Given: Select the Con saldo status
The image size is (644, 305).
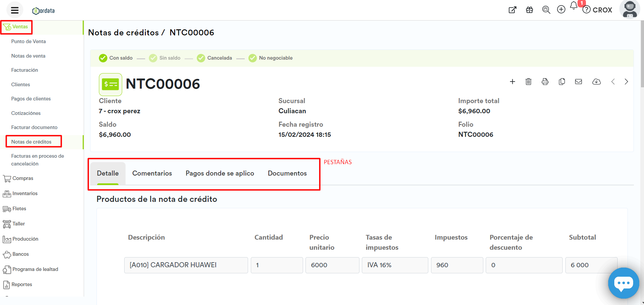Looking at the screenshot, I should coord(116,58).
